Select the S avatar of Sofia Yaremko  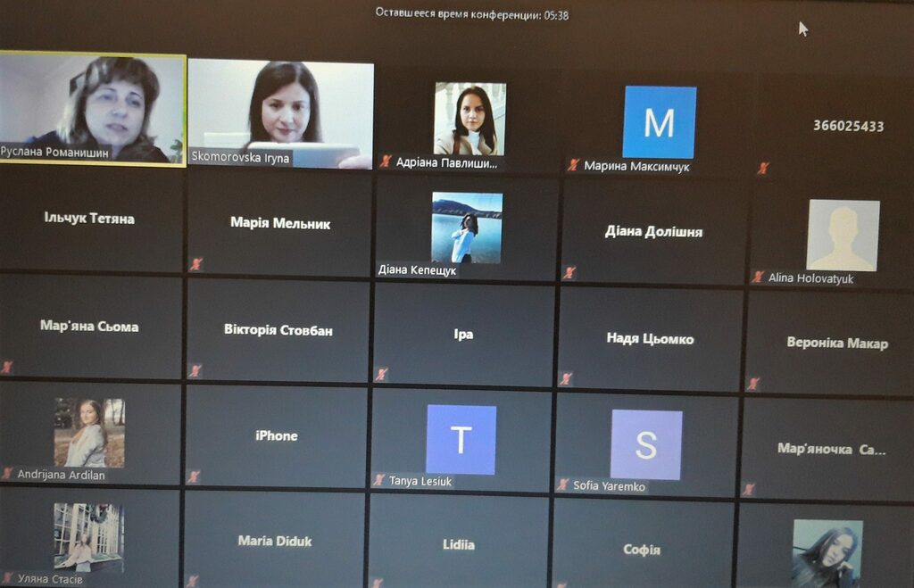click(x=646, y=444)
